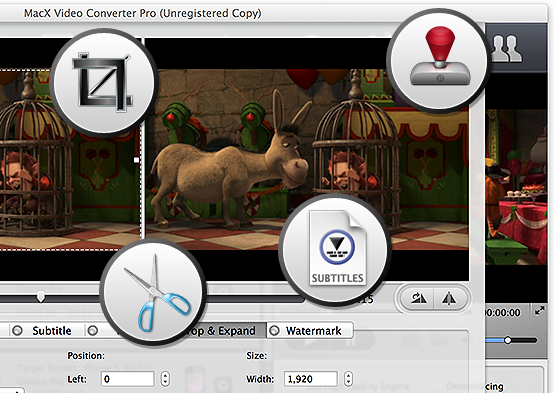
Task: Click the flip horizontal mirror button
Action: 449,299
